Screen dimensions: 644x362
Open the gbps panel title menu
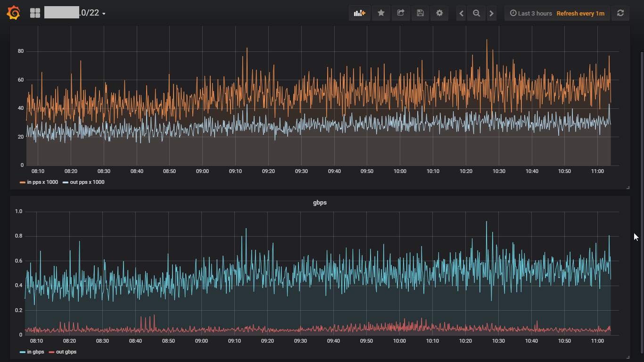click(x=320, y=203)
